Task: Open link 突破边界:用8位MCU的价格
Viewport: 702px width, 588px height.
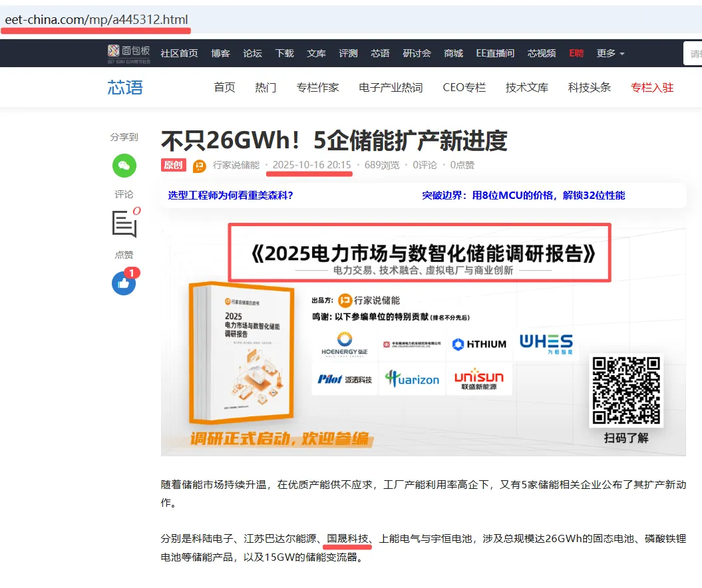Action: (x=524, y=195)
